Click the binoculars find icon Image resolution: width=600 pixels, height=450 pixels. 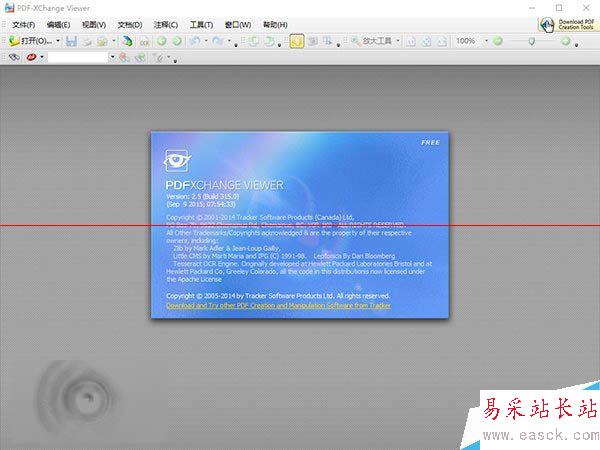click(x=14, y=57)
